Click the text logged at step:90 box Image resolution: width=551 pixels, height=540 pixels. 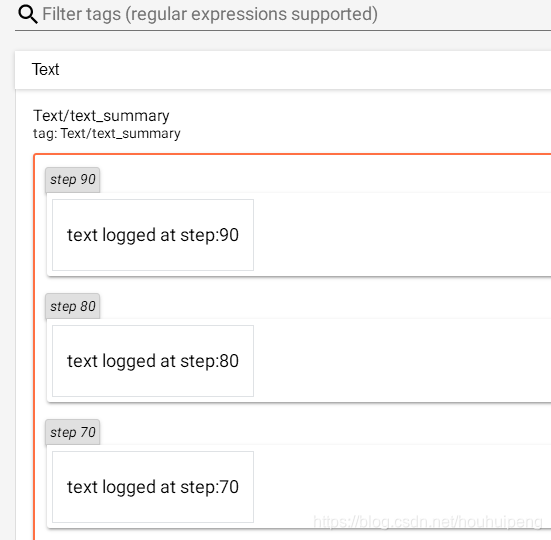pos(153,235)
